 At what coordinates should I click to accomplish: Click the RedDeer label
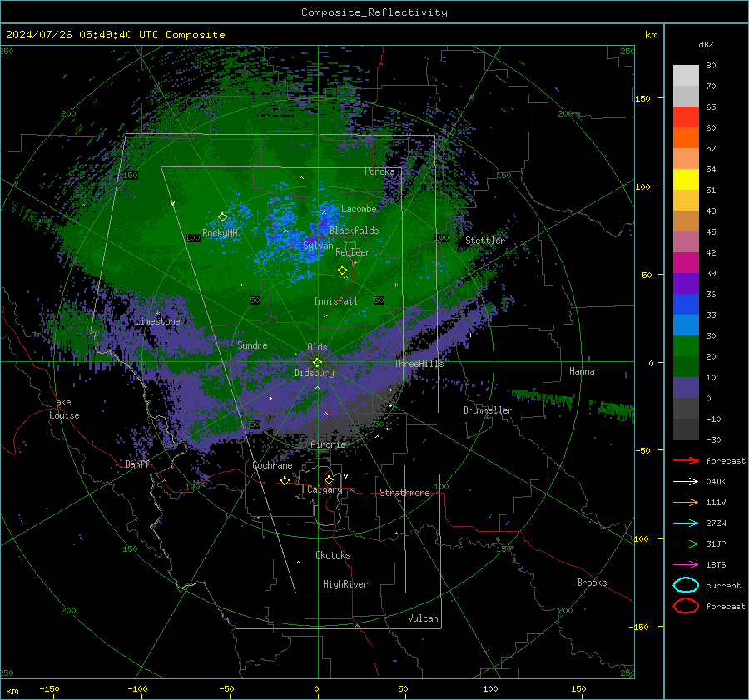353,252
